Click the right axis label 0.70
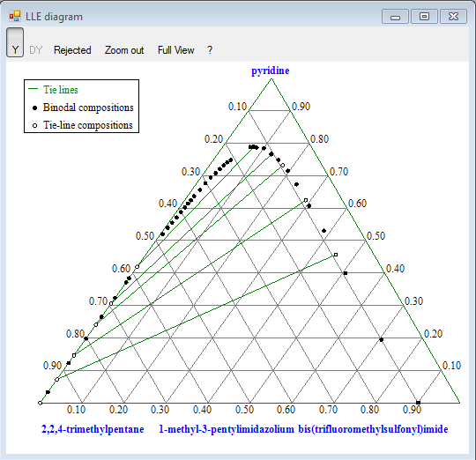 [338, 172]
